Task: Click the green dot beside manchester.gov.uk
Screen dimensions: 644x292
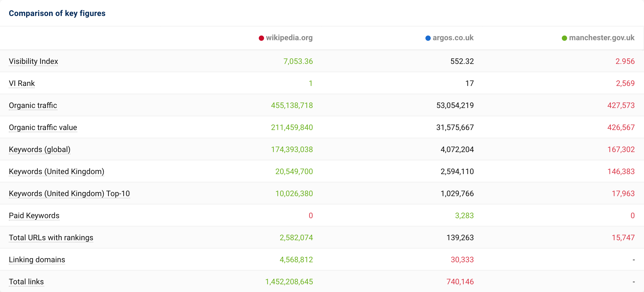Action: [x=564, y=38]
